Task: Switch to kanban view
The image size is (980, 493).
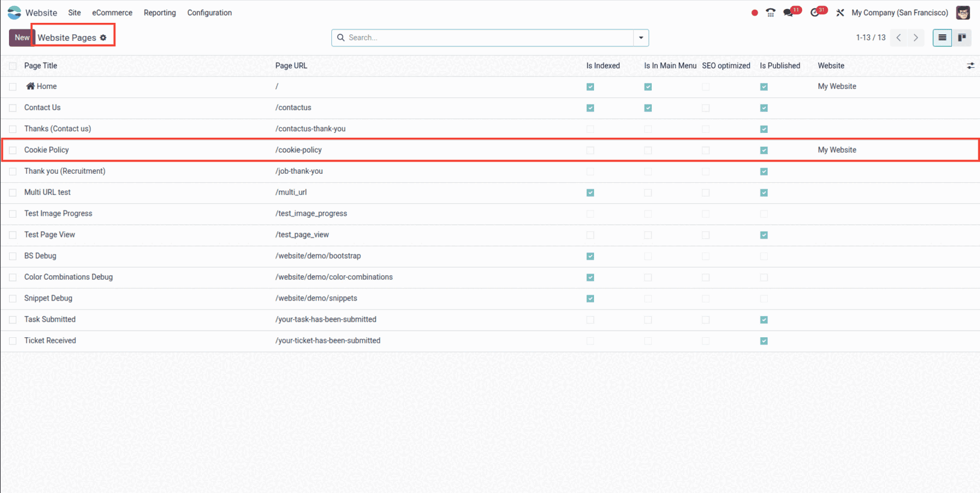Action: click(962, 37)
